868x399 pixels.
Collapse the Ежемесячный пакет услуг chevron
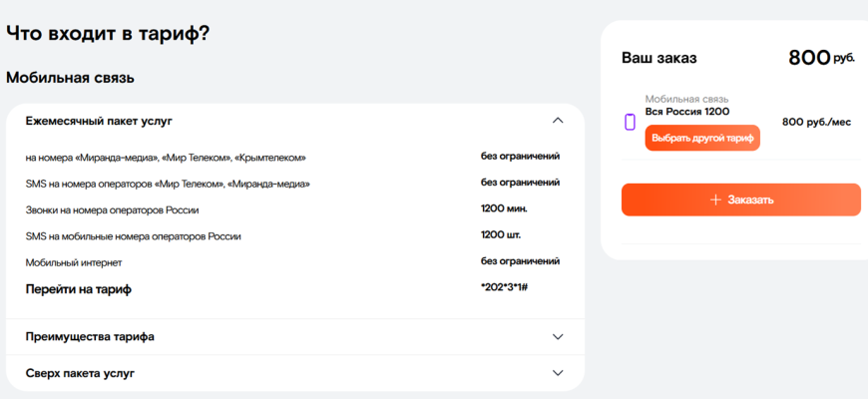[x=558, y=121]
